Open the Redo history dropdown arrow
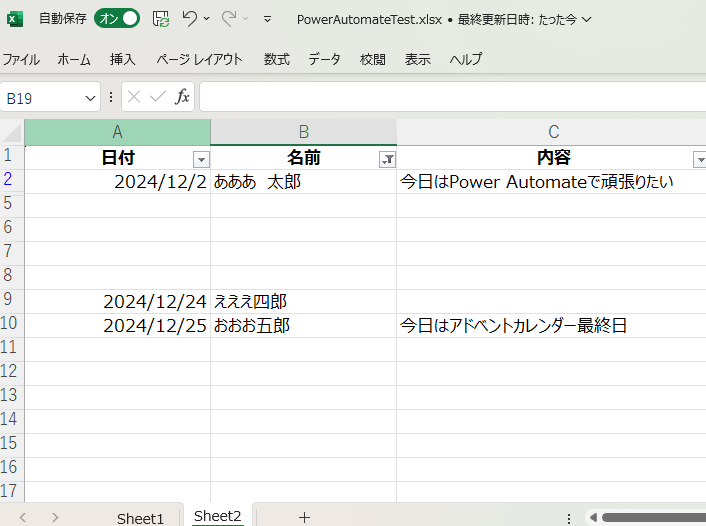Image resolution: width=706 pixels, height=526 pixels. [246, 18]
